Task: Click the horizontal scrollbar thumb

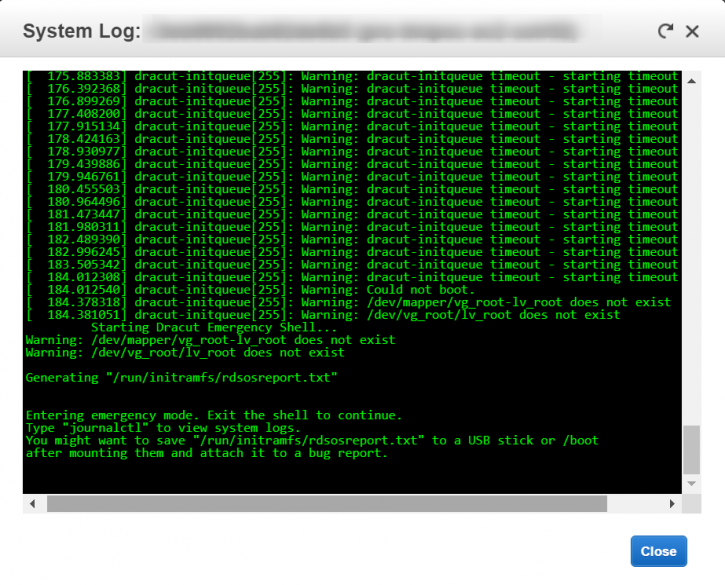Action: (327, 504)
